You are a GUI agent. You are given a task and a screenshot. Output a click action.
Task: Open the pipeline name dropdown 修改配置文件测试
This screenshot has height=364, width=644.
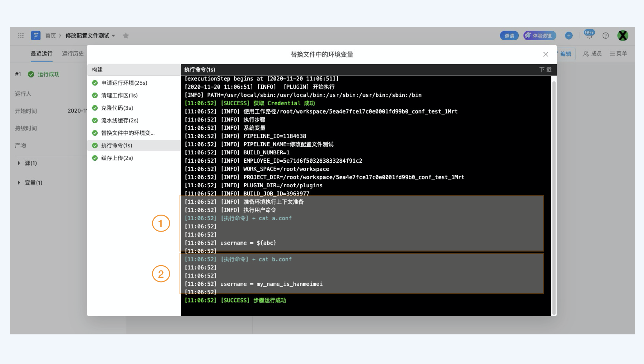pyautogui.click(x=90, y=36)
